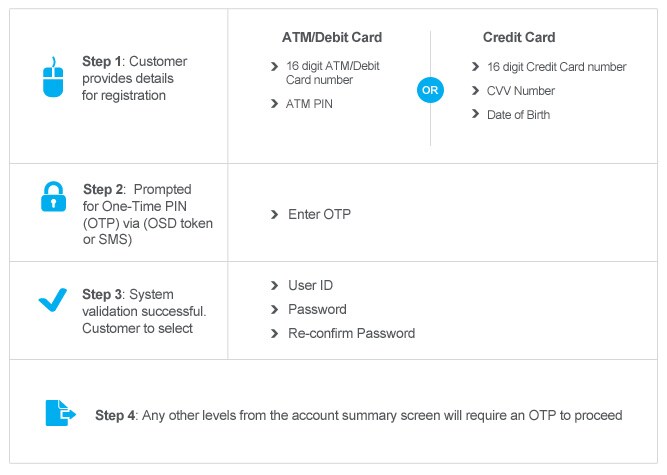Click the chevron next to User ID
The width and height of the screenshot is (667, 475).
(x=274, y=286)
